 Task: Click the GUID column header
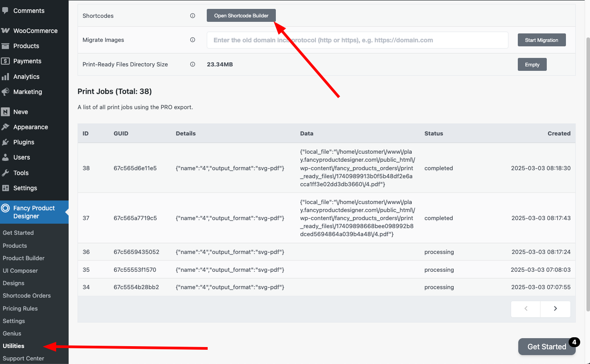click(121, 133)
